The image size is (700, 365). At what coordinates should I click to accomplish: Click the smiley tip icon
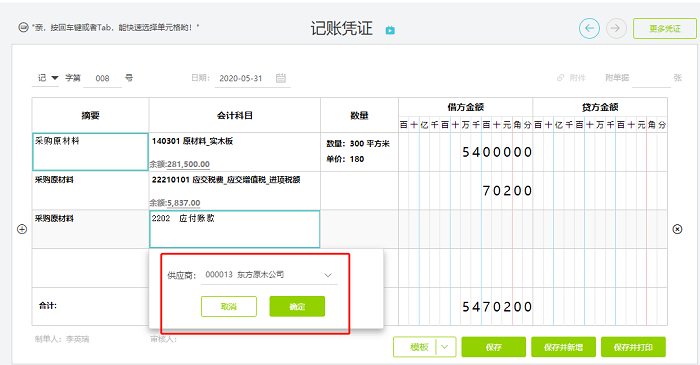tap(23, 27)
